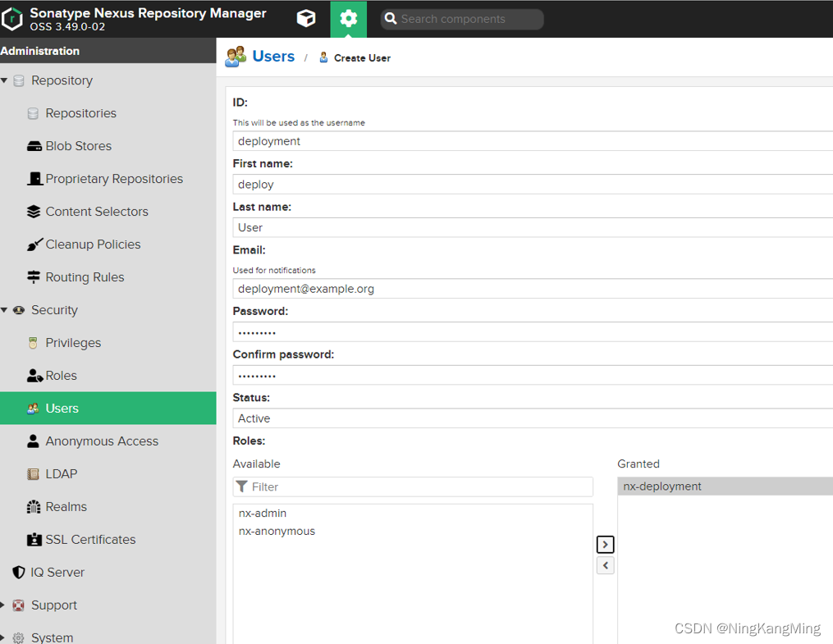
Task: Open Roles under Security
Action: coord(61,376)
